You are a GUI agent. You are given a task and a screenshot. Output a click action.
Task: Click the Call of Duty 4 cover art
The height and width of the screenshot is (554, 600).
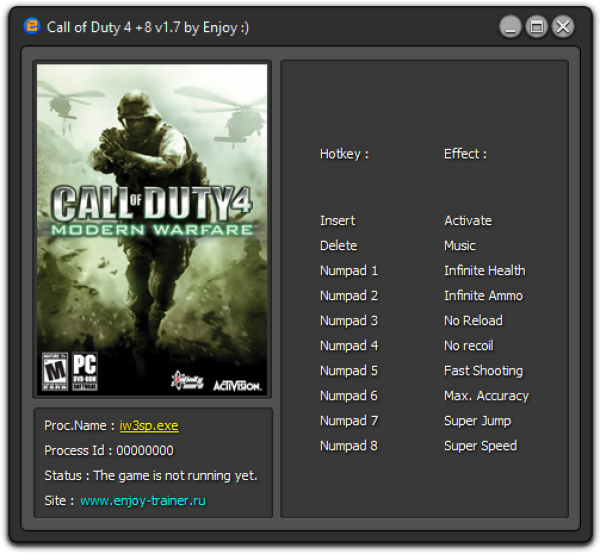click(x=152, y=229)
